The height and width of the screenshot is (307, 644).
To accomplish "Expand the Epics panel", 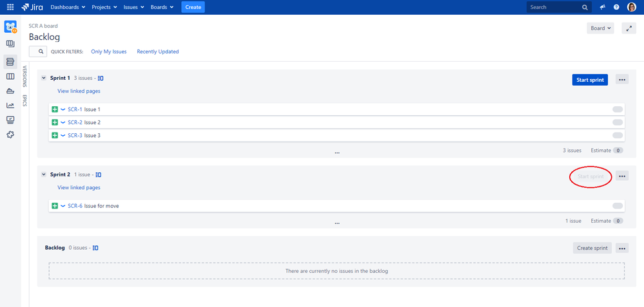I will [24, 101].
